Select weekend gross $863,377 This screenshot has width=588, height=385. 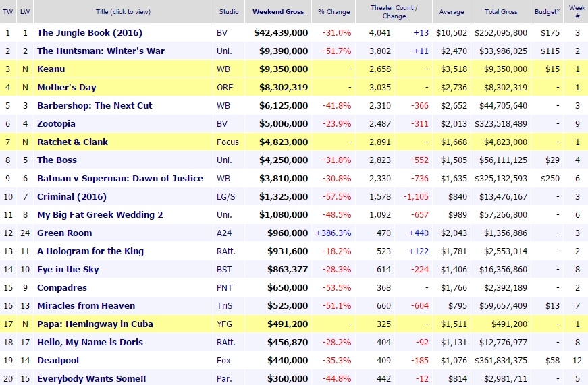[288, 270]
